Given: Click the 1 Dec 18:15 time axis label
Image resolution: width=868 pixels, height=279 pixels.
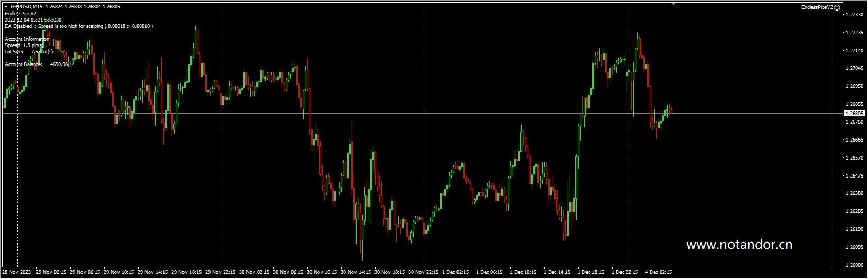Looking at the screenshot, I should click(591, 273).
